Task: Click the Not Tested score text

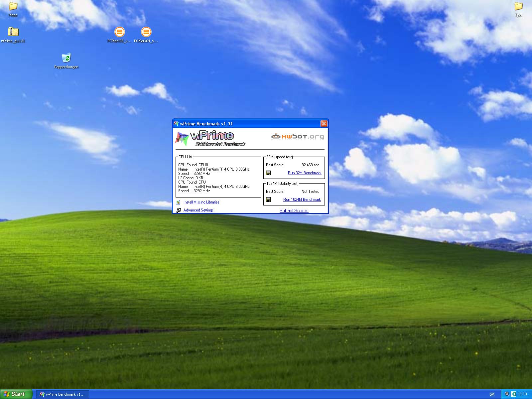Action: (310, 192)
